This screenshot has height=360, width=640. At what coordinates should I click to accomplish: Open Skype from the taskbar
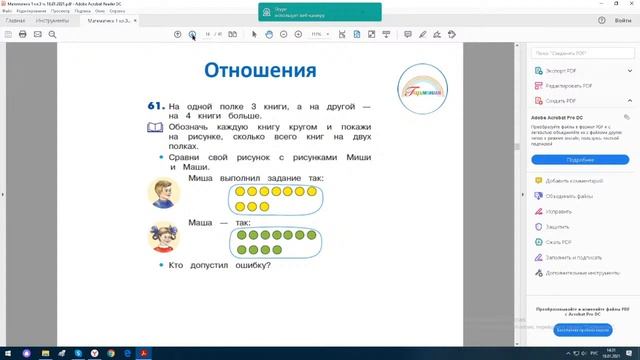click(78, 353)
